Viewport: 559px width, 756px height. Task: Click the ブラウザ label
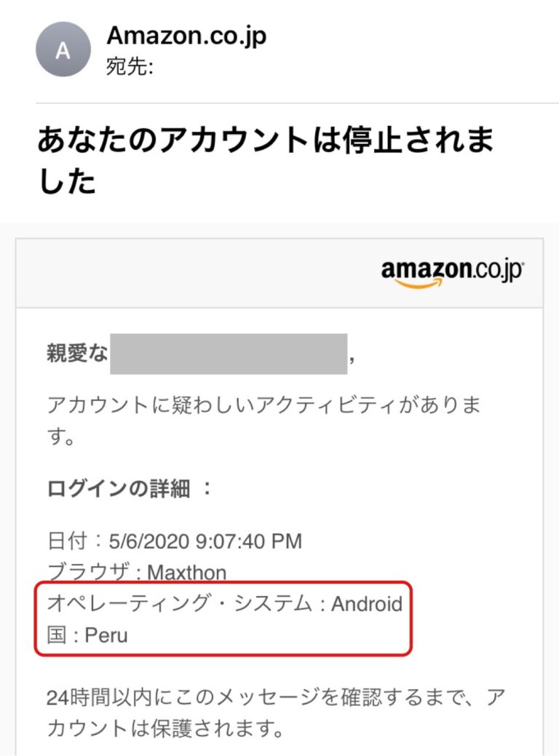(89, 573)
